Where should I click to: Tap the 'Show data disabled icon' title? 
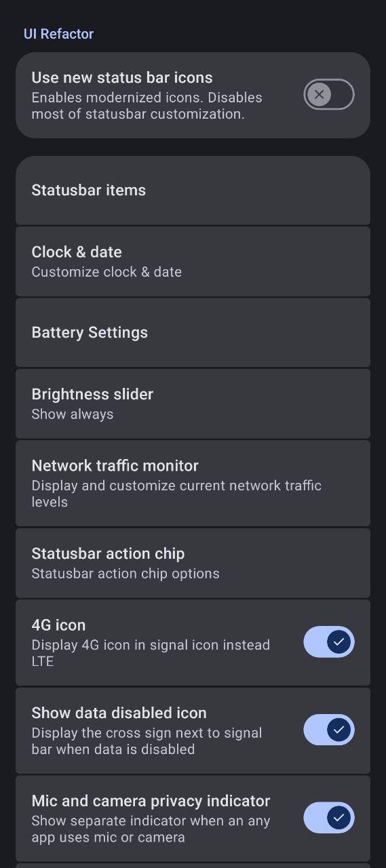point(119,713)
